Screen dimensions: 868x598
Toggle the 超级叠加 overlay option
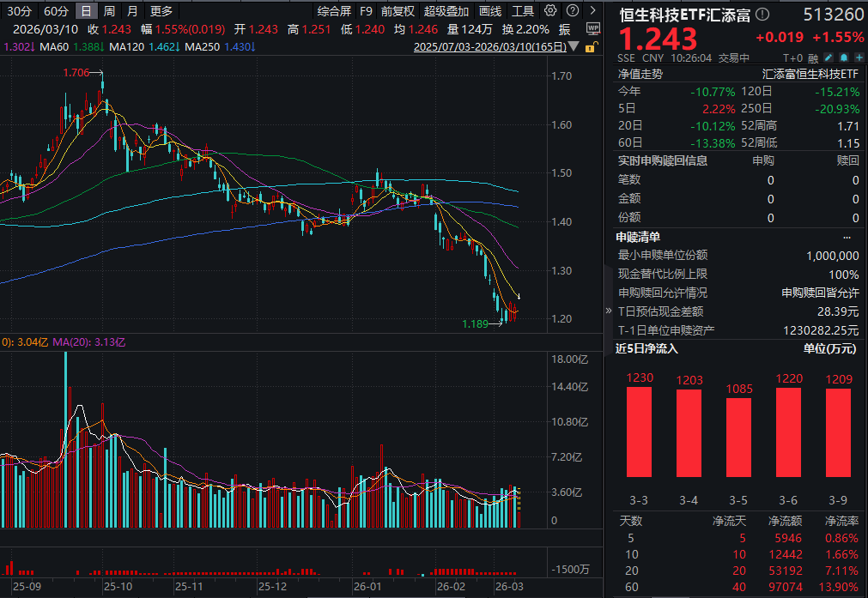coord(446,11)
